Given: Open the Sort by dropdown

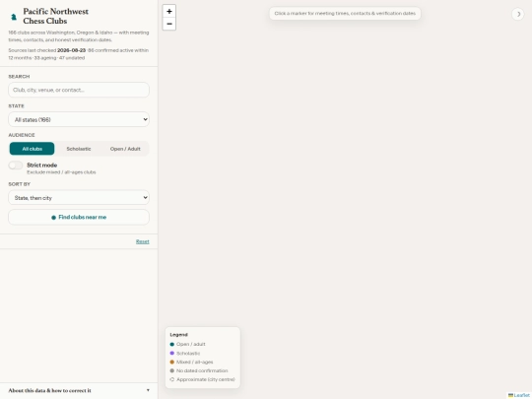Looking at the screenshot, I should [79, 197].
